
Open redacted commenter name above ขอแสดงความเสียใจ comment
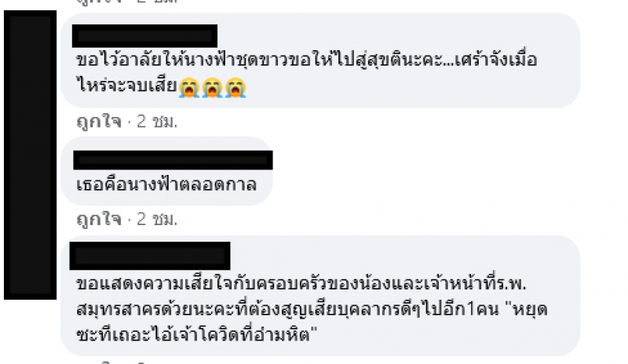(150, 256)
